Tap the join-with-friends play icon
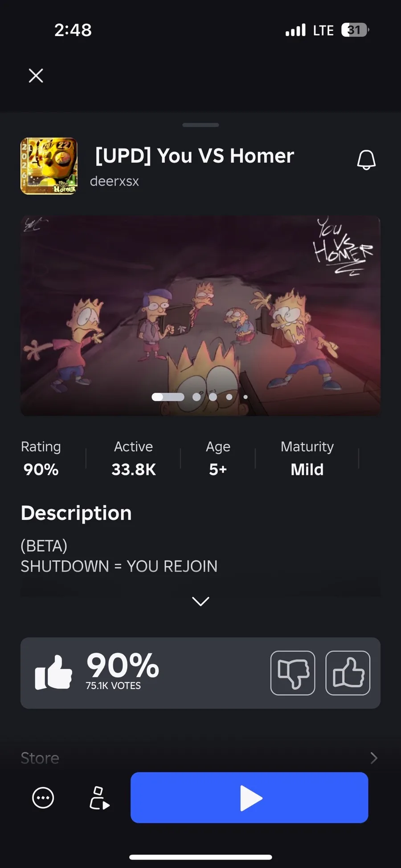This screenshot has width=401, height=868. click(x=99, y=798)
